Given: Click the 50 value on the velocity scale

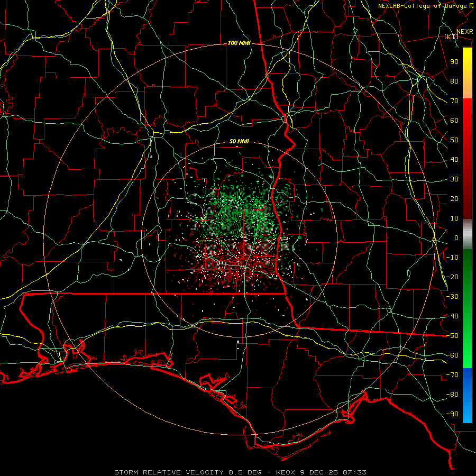Looking at the screenshot, I should tap(454, 140).
